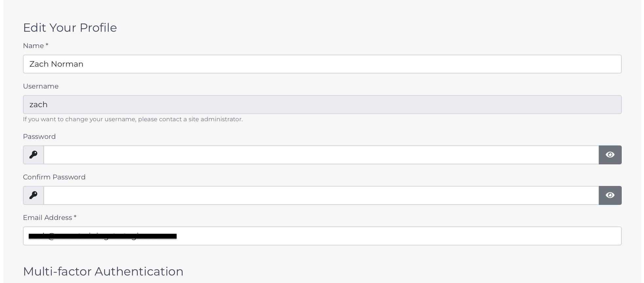Show password with the Password eye toggle
This screenshot has width=644, height=283.
pyautogui.click(x=610, y=155)
